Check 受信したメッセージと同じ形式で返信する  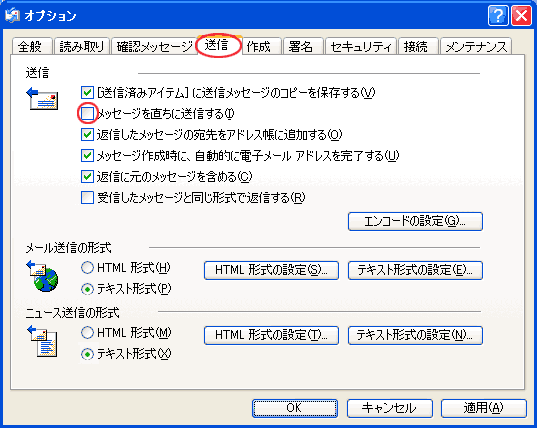[87, 198]
